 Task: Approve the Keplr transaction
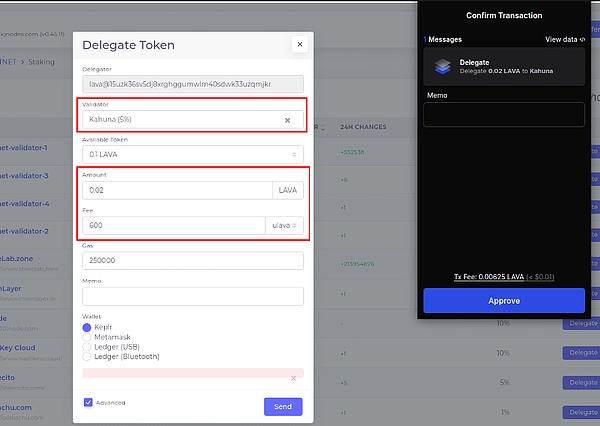click(x=504, y=300)
